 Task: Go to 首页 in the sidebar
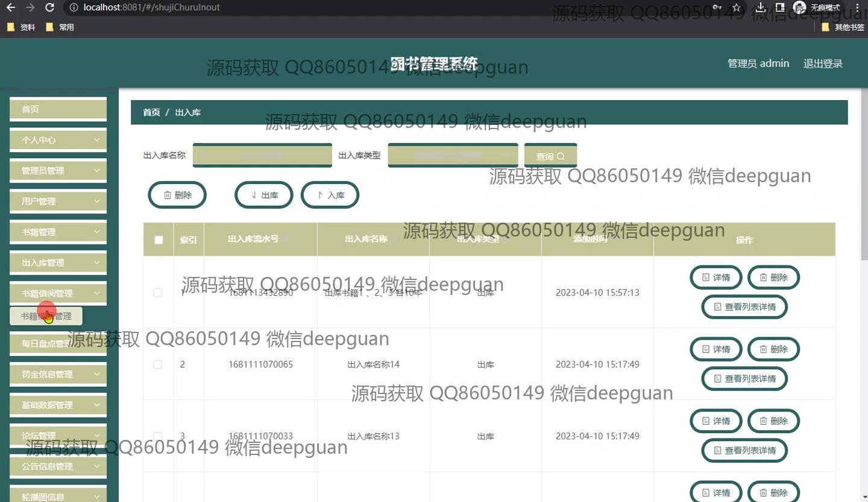pos(58,109)
